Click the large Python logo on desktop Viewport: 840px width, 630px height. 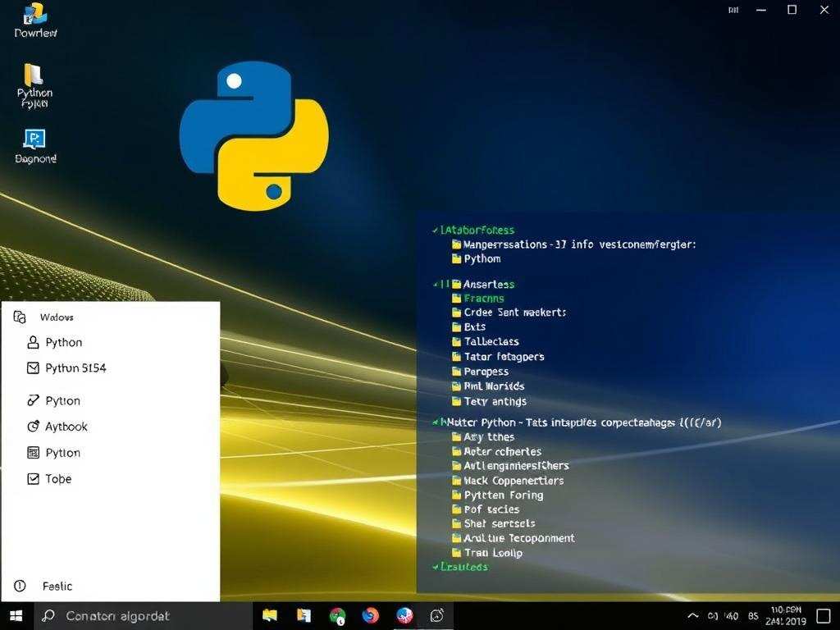[253, 136]
